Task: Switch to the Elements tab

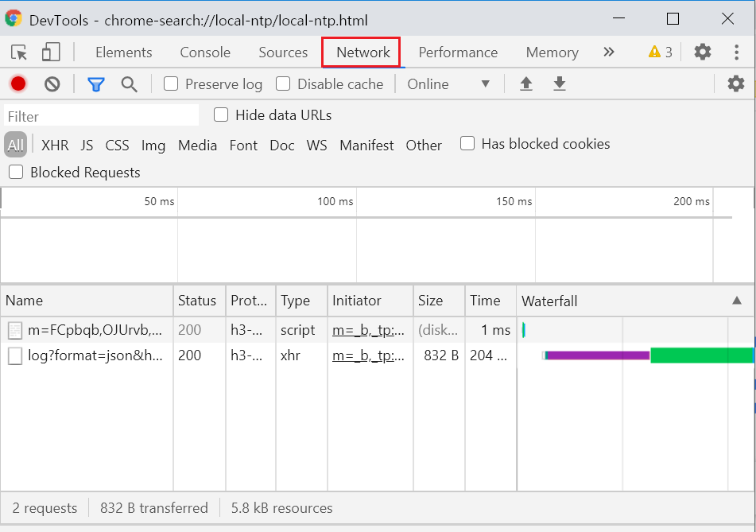Action: (124, 52)
